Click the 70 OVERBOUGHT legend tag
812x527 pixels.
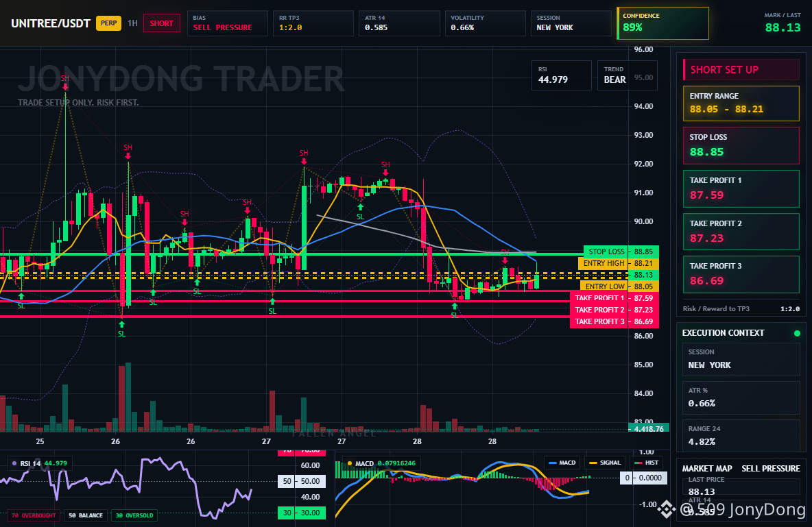pyautogui.click(x=34, y=515)
